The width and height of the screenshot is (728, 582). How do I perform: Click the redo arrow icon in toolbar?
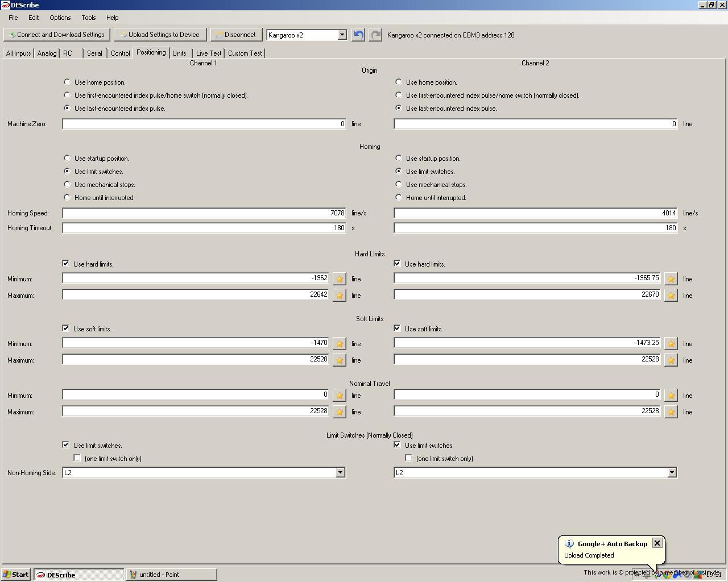[x=375, y=35]
